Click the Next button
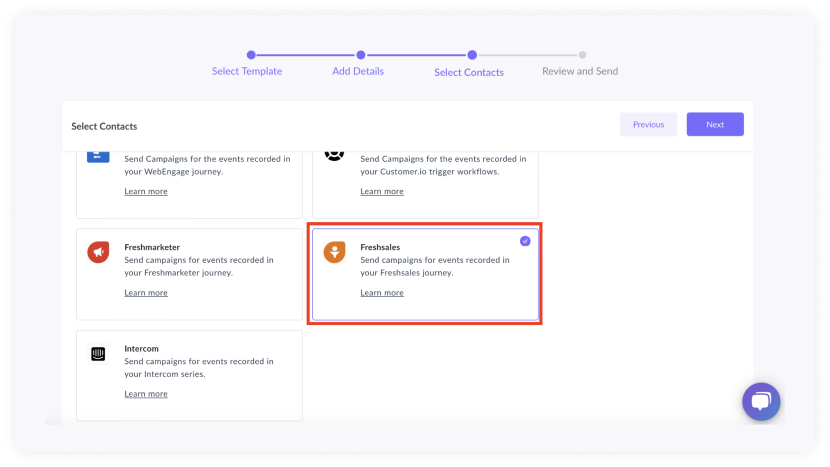Viewport: 830px width, 467px height. (x=715, y=124)
